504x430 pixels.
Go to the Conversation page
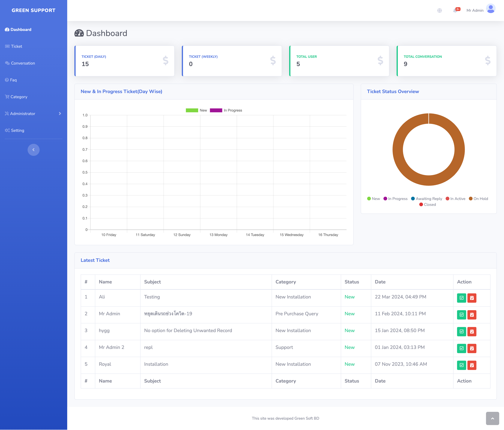(x=23, y=63)
